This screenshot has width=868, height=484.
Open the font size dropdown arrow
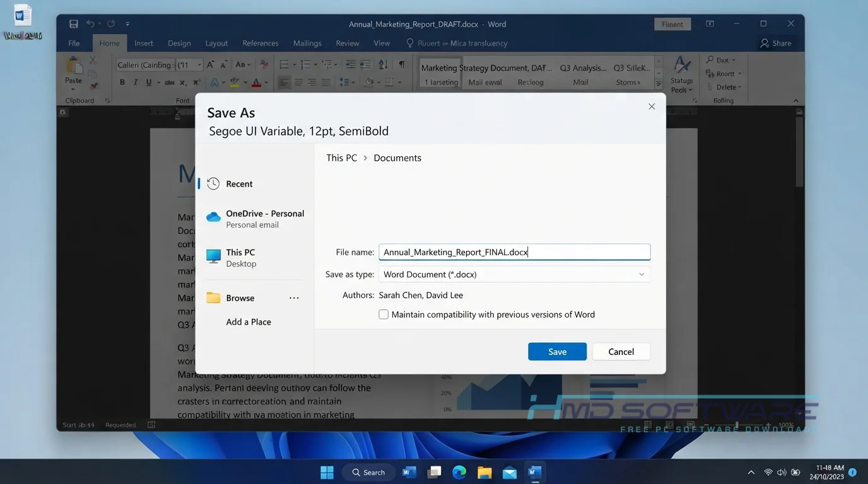tap(200, 65)
